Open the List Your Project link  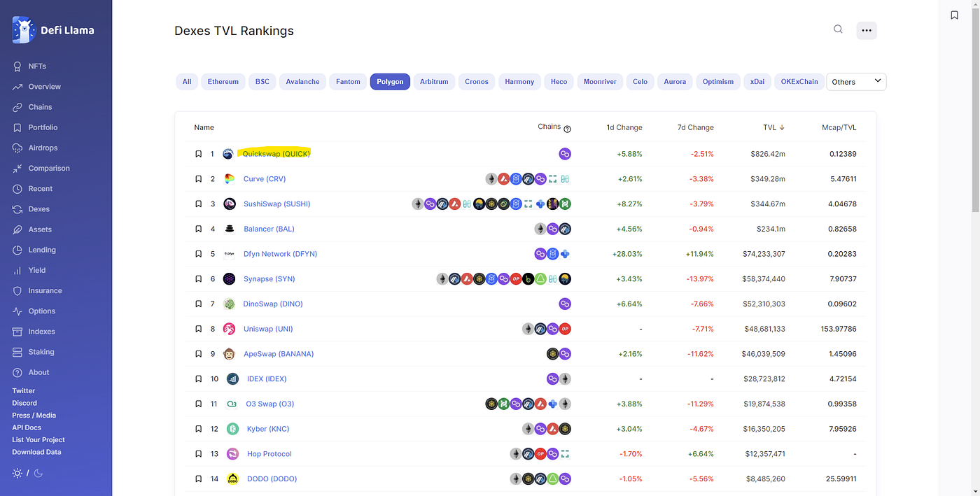pyautogui.click(x=38, y=440)
